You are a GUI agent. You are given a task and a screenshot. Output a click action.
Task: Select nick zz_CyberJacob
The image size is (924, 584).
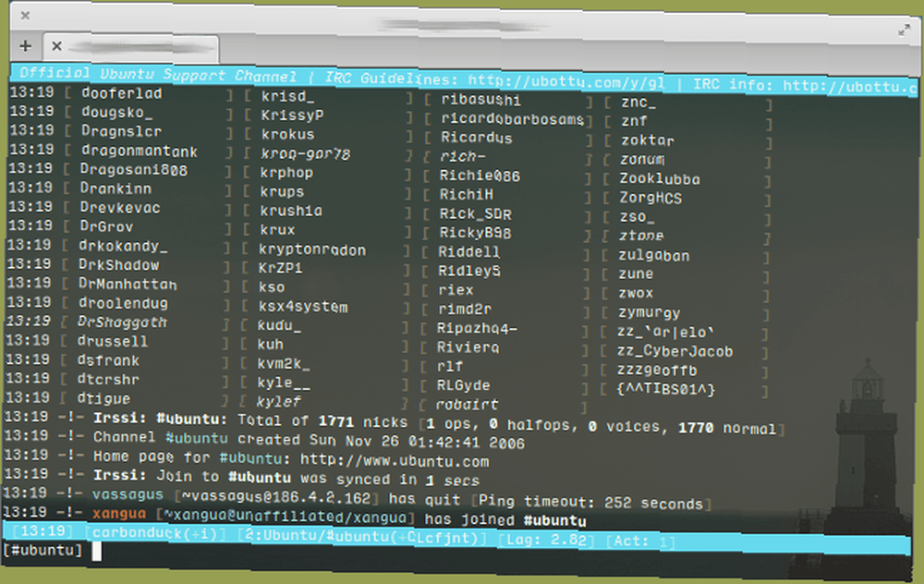[675, 351]
